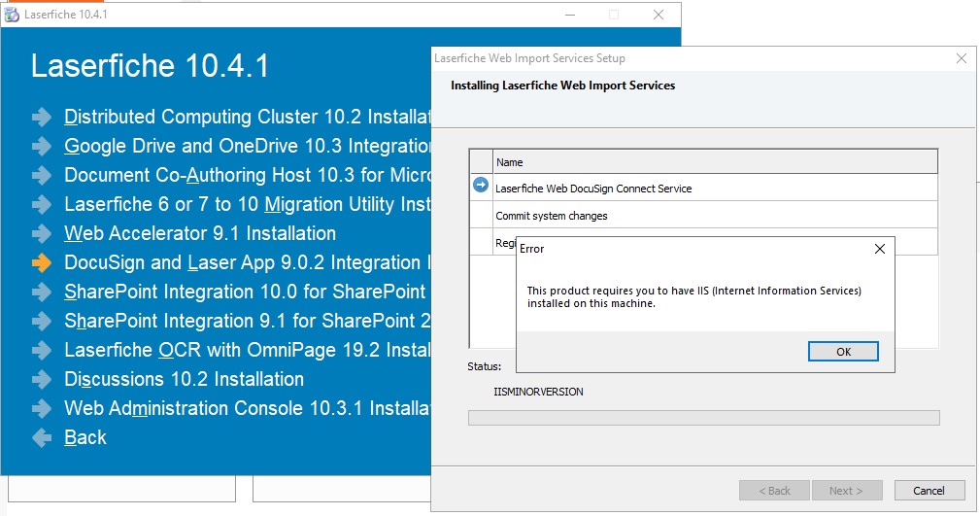This screenshot has height=516, width=980.
Task: Click the arrow icon beside SharePoint Integration 10.0
Action: click(42, 292)
